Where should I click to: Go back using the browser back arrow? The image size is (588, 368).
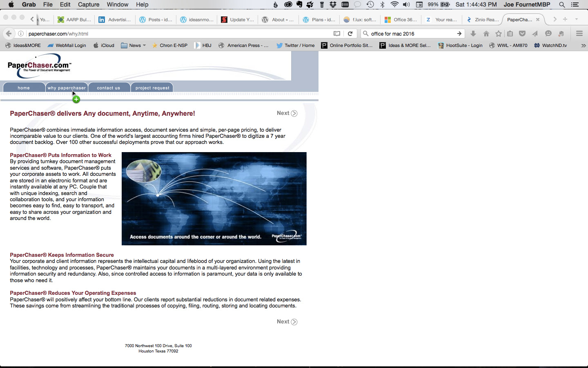9,34
